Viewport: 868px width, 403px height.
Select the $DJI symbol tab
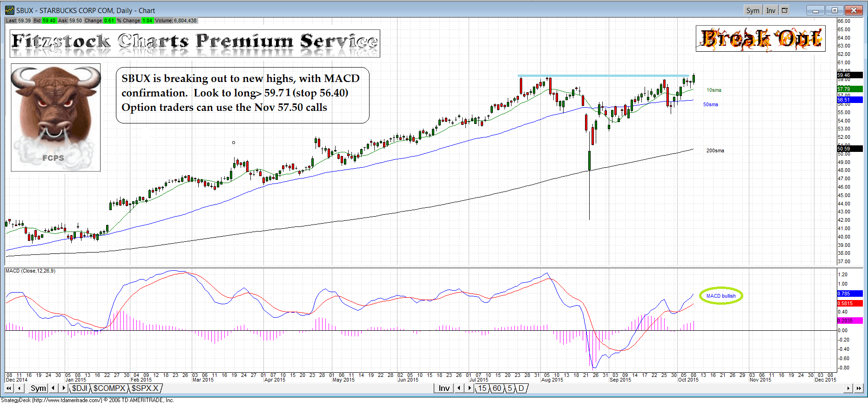[80, 388]
